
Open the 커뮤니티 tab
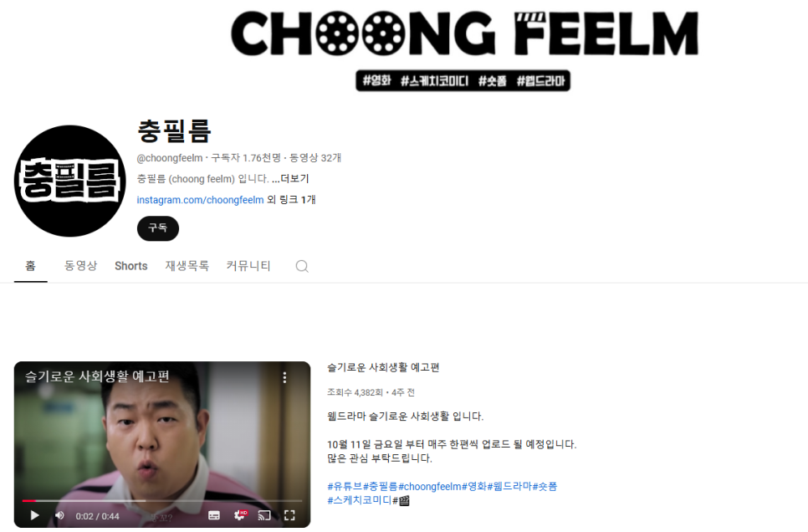[248, 266]
